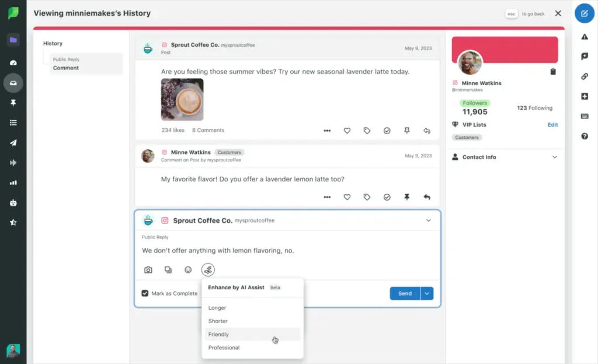
Task: Select the paper plane Publishing icon
Action: (x=13, y=142)
